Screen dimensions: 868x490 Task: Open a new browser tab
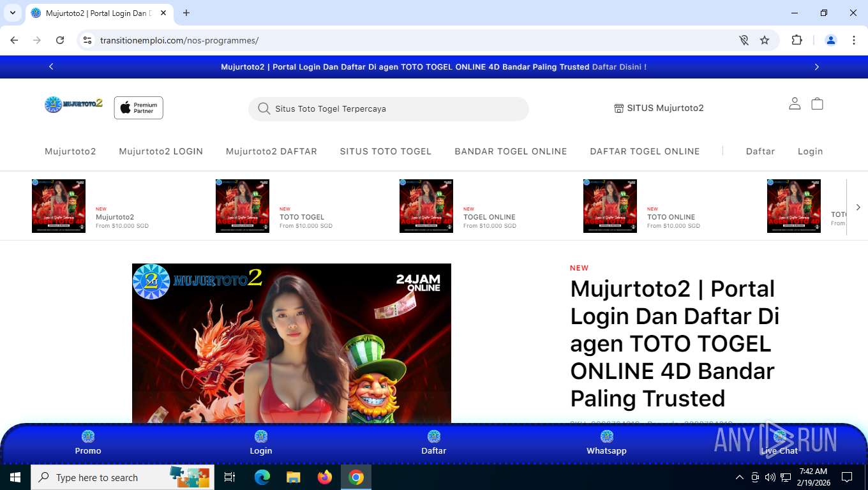(x=186, y=13)
